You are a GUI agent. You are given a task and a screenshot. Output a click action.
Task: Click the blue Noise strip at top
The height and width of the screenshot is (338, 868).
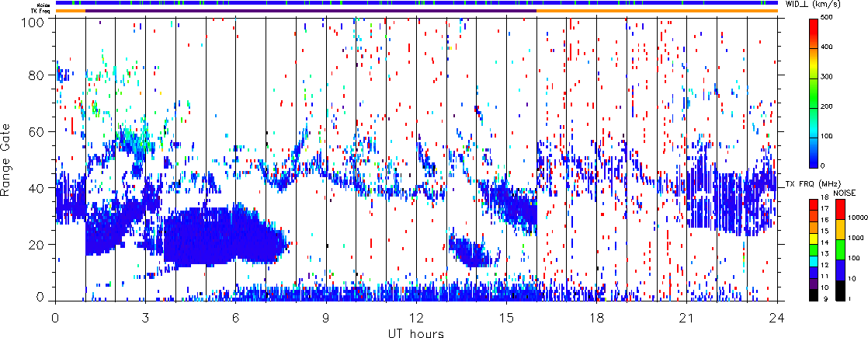417,3
